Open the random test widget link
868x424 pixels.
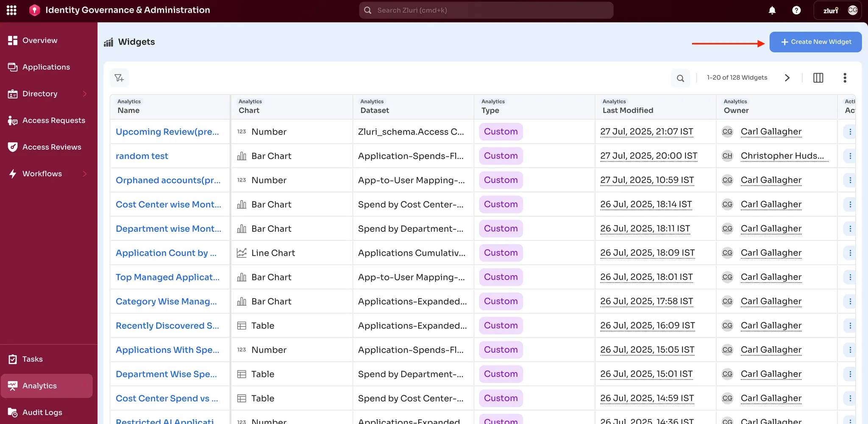point(142,156)
